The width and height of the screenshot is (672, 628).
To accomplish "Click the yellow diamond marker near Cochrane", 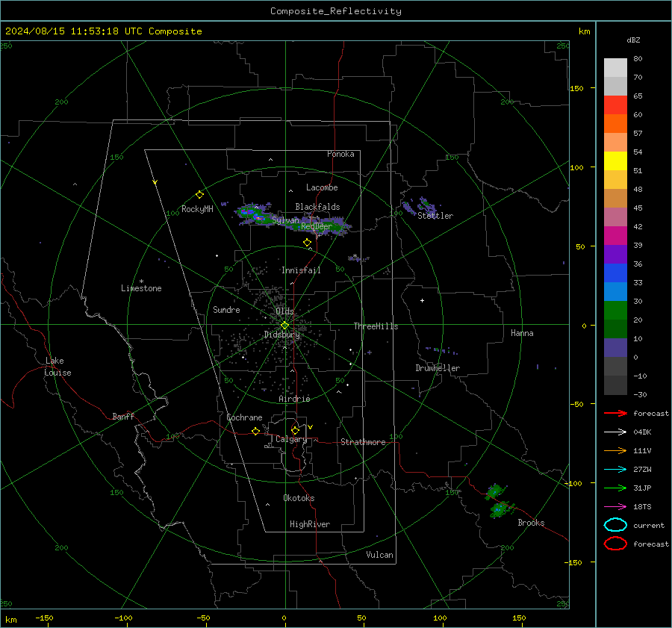I will click(x=256, y=431).
